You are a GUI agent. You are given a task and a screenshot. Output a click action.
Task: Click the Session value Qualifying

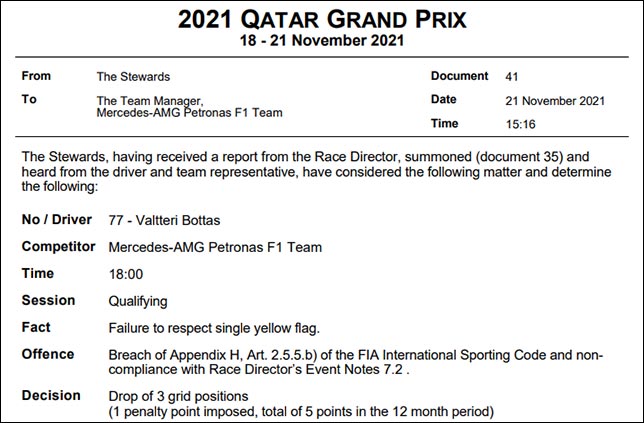pyautogui.click(x=138, y=300)
